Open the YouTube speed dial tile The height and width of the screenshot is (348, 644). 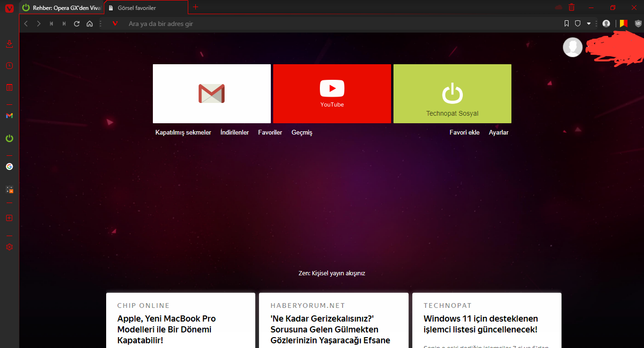pos(332,93)
